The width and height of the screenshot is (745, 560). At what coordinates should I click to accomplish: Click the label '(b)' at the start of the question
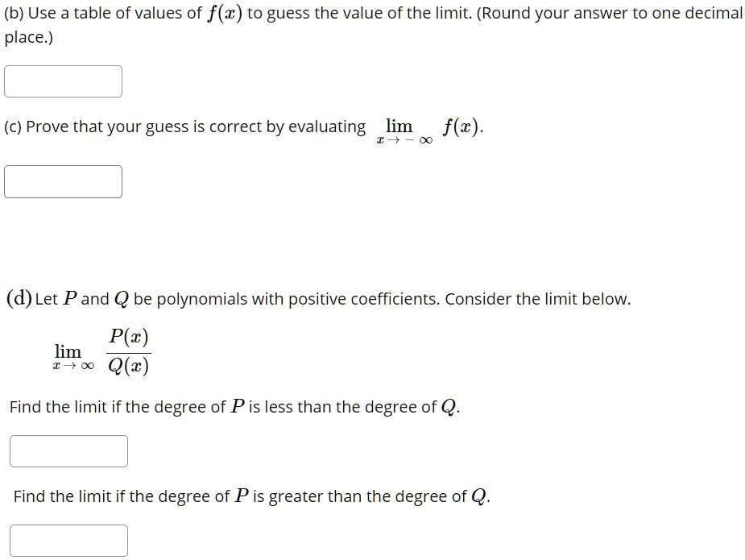tap(14, 12)
